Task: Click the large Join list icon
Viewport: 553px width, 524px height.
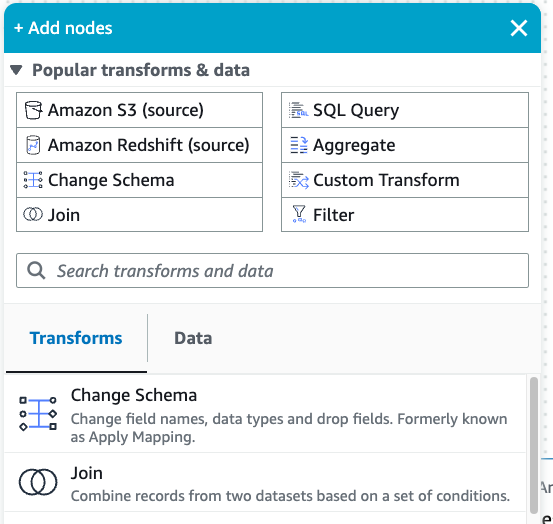Action: (38, 482)
